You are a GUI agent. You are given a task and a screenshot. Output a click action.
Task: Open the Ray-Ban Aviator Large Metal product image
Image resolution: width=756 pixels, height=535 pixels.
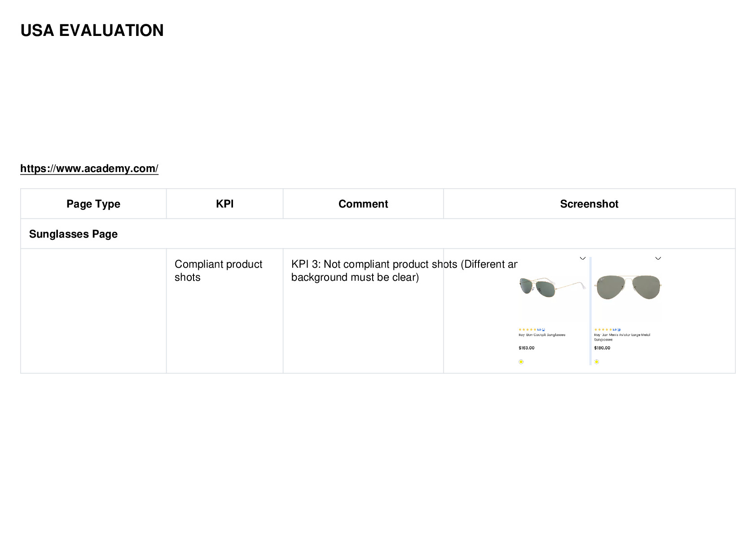pos(628,288)
